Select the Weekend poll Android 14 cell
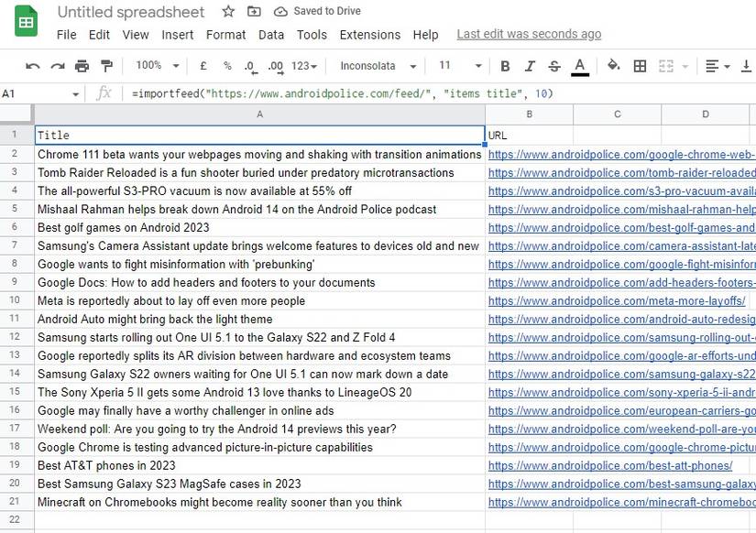Viewport: 756px width, 533px height. pyautogui.click(x=260, y=429)
